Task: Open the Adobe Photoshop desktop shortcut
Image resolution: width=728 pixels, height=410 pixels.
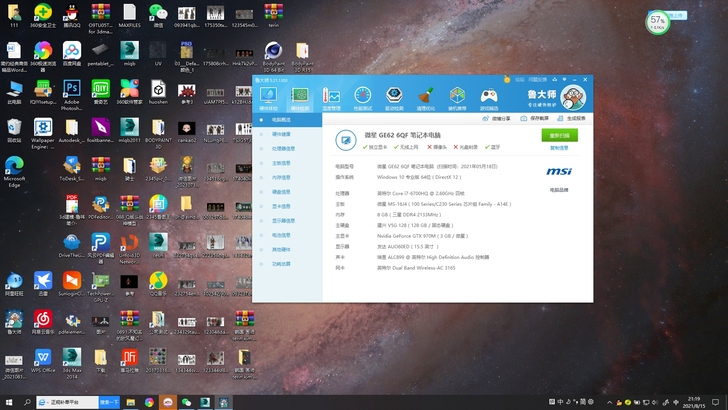Action: pyautogui.click(x=72, y=95)
